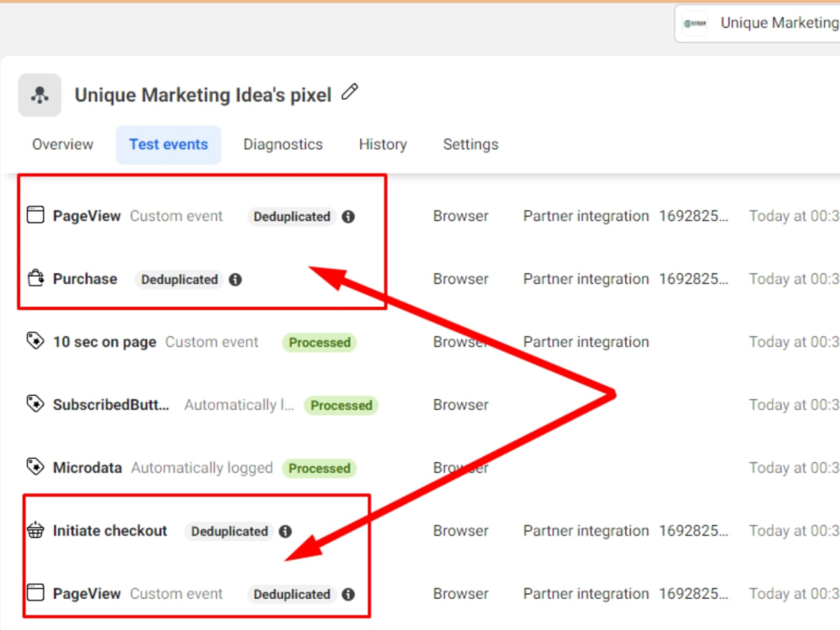840x630 pixels.
Task: Click the info icon next to PageView Deduplicated
Action: coord(348,216)
